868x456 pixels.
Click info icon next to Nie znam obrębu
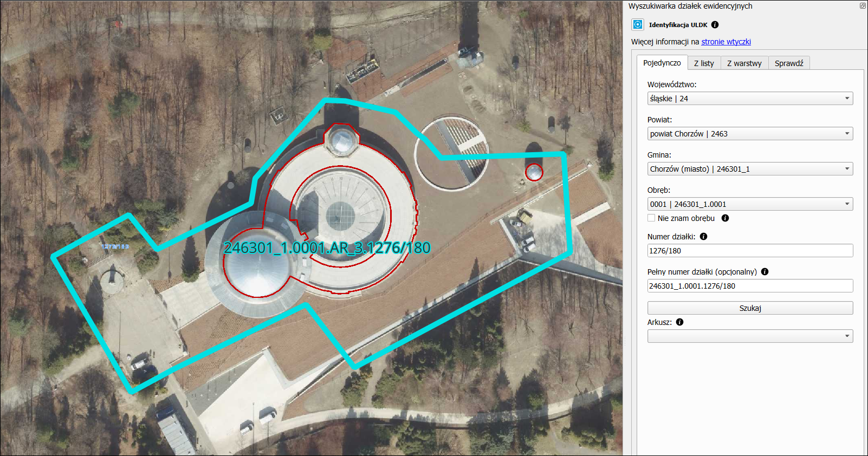click(725, 218)
